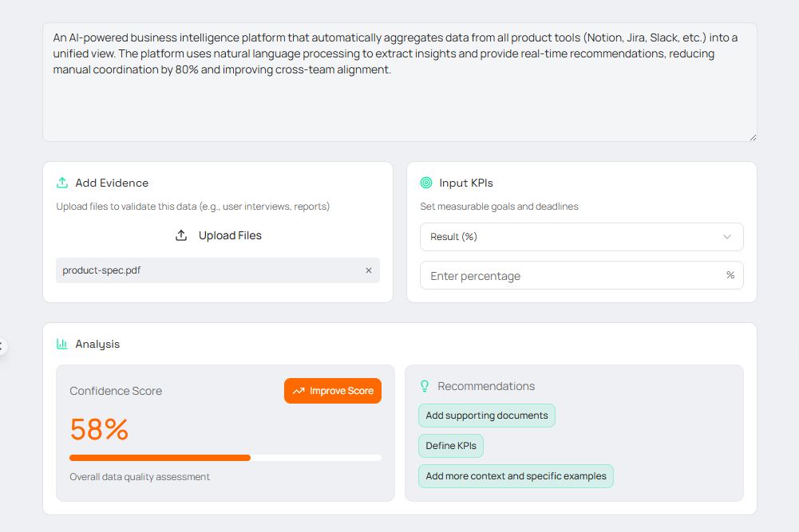Click the upload icon beside Add Evidence

62,183
